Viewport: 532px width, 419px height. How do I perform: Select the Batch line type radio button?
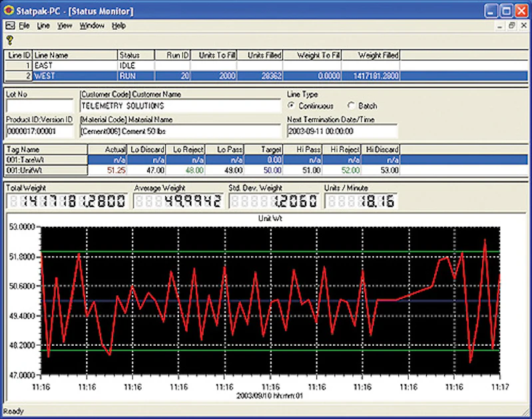351,106
